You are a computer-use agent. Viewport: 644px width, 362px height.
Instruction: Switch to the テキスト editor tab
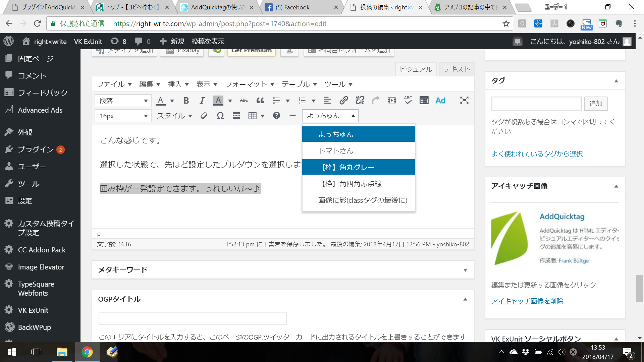[x=457, y=69]
